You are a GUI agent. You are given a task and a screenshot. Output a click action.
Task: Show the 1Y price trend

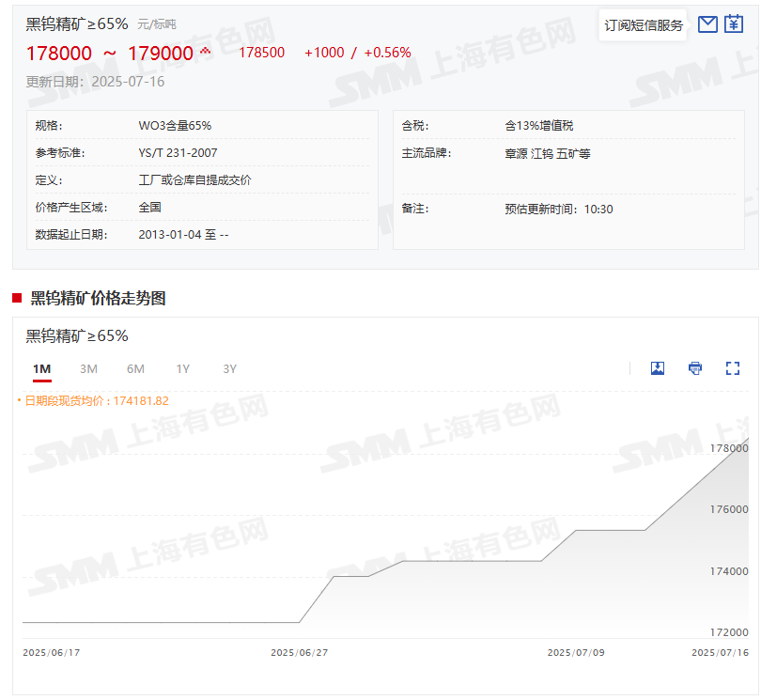182,369
